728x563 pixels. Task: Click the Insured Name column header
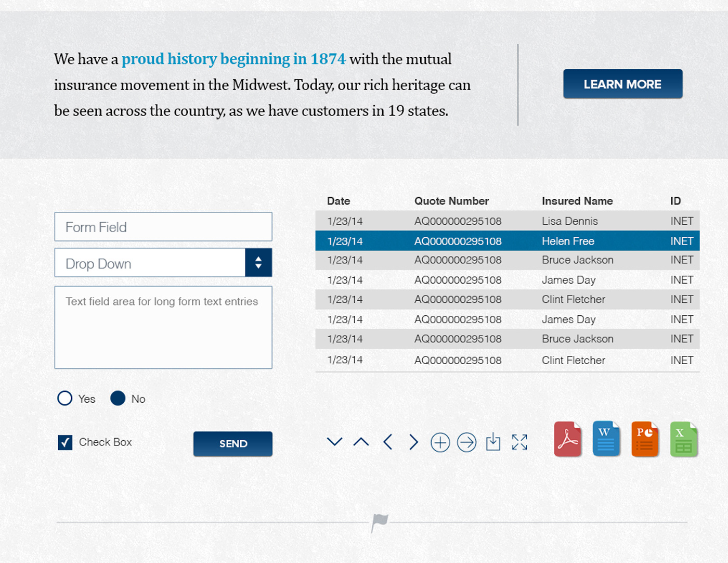[577, 201]
